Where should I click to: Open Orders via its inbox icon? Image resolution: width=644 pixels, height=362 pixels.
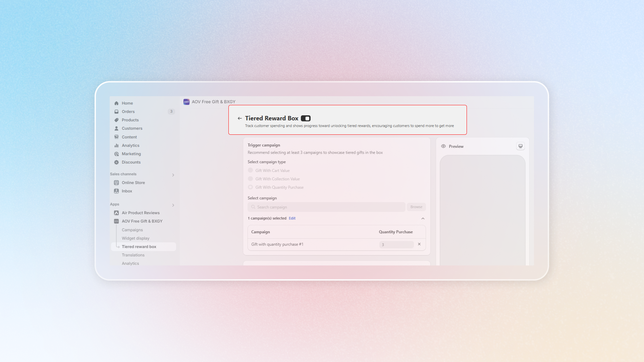click(116, 112)
